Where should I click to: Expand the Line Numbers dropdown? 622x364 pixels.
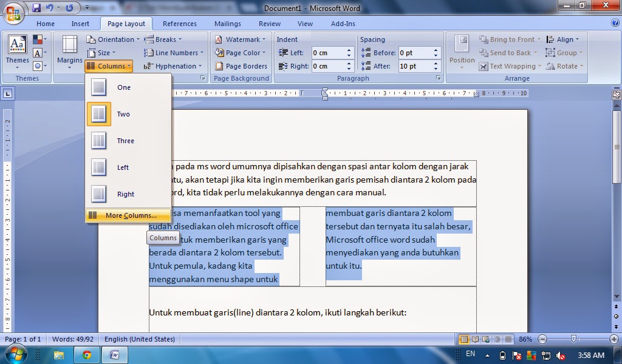[x=174, y=53]
